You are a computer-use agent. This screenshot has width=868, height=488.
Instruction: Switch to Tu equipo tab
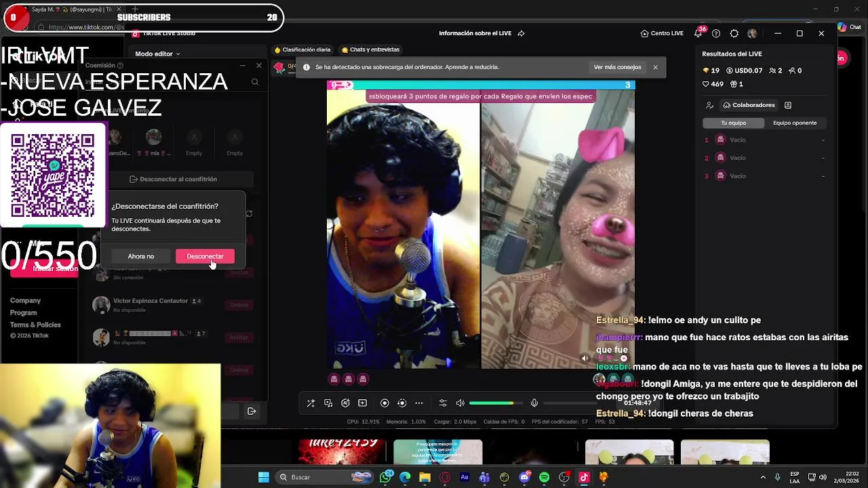click(733, 123)
